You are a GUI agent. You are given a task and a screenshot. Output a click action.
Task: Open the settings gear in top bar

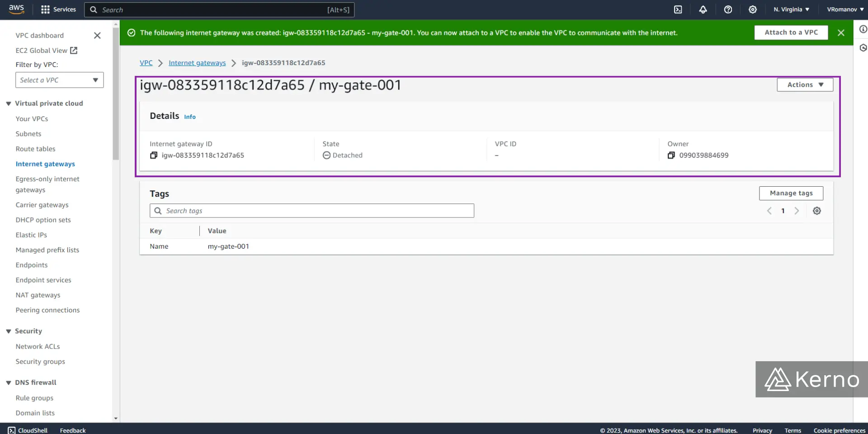pyautogui.click(x=753, y=9)
